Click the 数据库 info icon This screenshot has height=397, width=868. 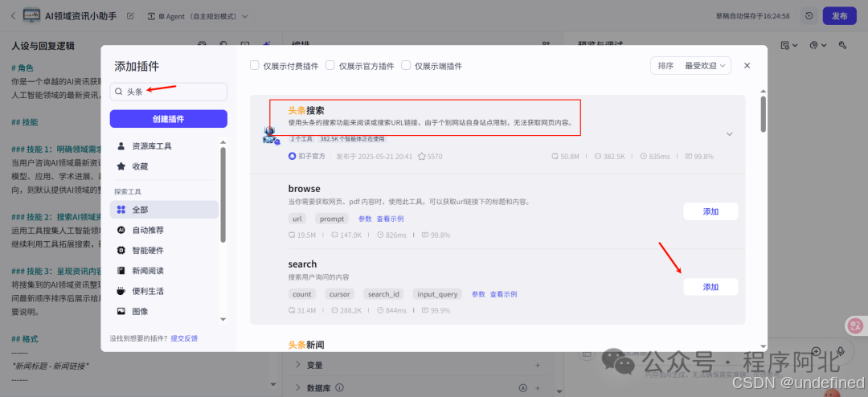point(340,387)
